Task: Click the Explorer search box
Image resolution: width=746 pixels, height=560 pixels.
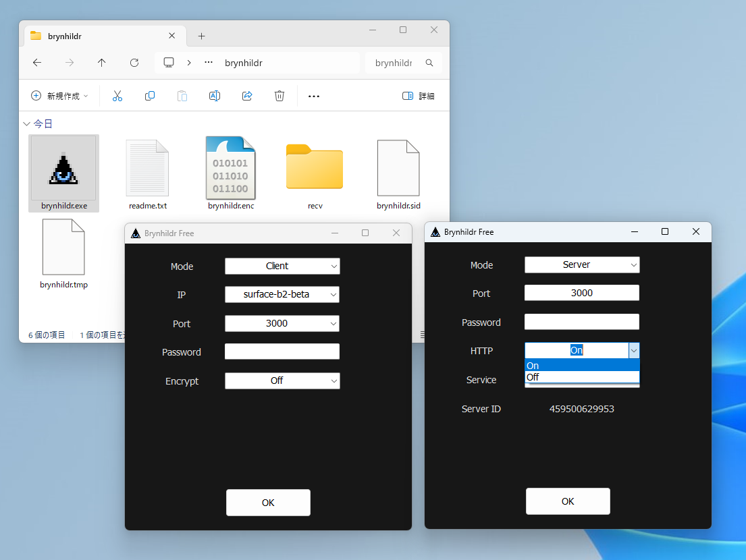Action: click(x=403, y=63)
